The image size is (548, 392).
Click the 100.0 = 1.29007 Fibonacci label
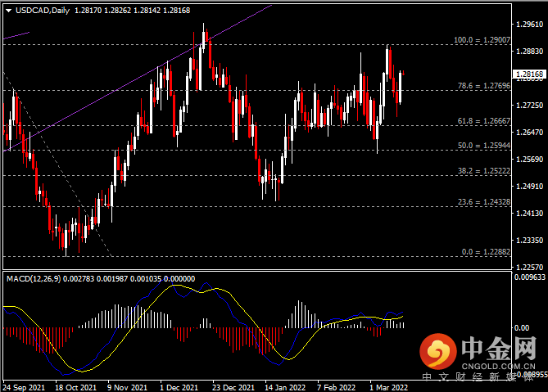(482, 40)
